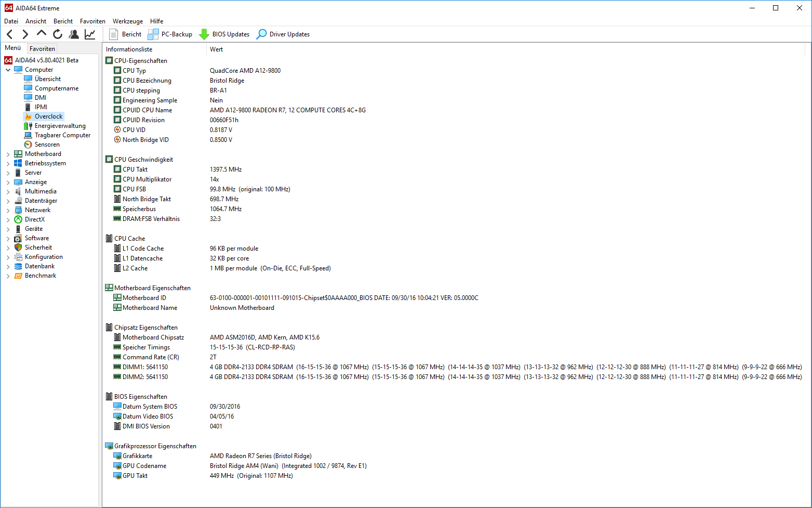Click the Wert column header
Viewport: 812px width, 508px height.
click(217, 49)
